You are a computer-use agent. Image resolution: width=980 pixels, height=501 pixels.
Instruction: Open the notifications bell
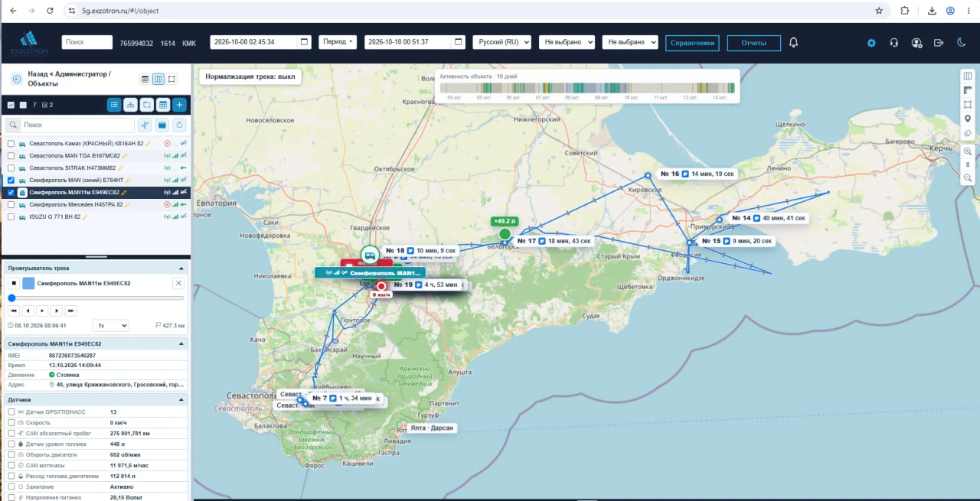click(x=793, y=43)
